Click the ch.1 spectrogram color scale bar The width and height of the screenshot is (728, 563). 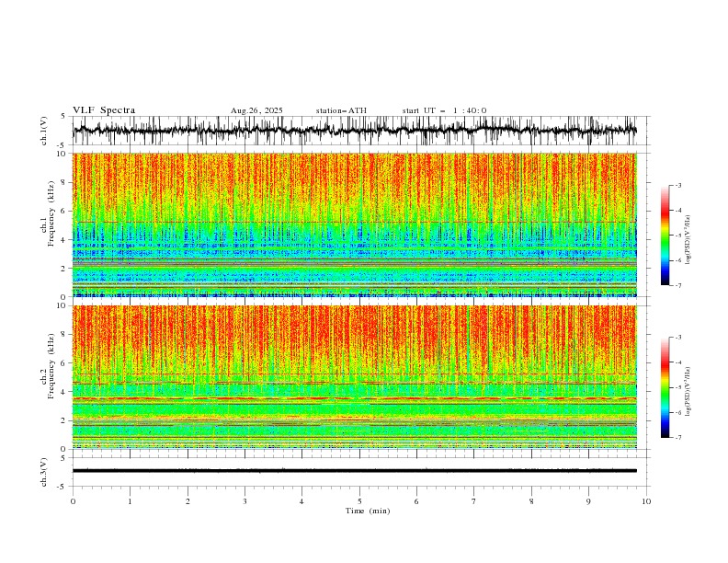point(665,236)
